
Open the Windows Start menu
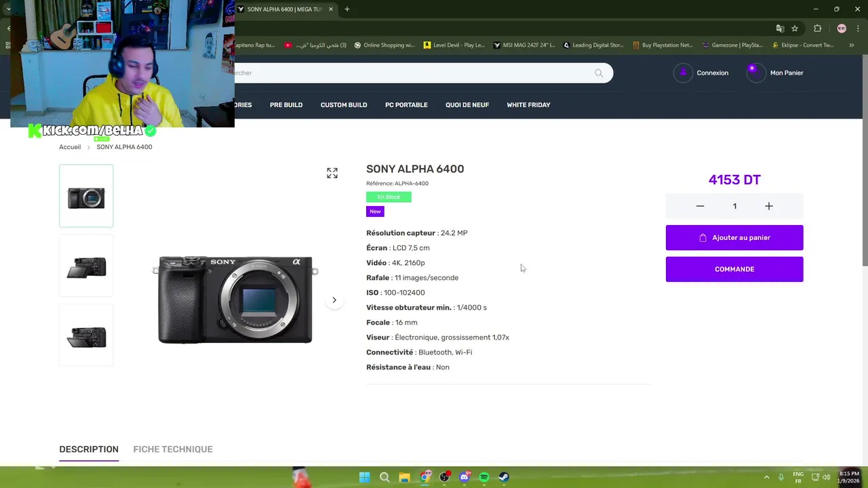365,477
